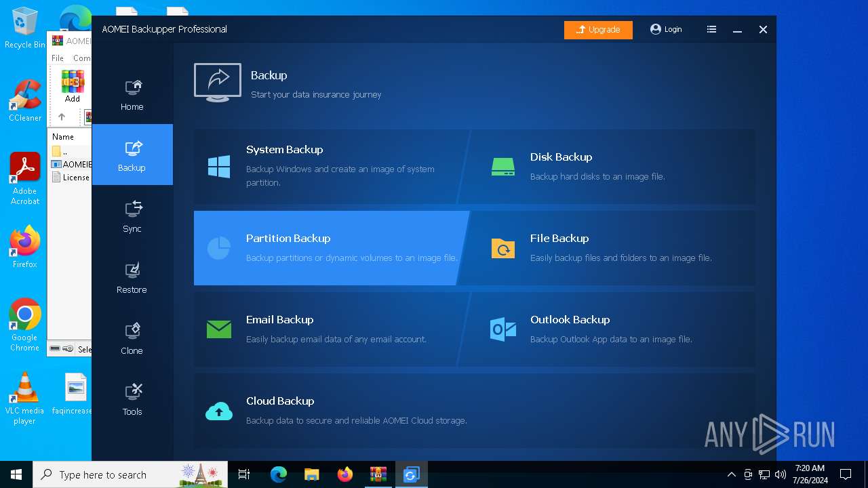Choose the Disk Backup option title
This screenshot has width=868, height=488.
click(x=561, y=157)
